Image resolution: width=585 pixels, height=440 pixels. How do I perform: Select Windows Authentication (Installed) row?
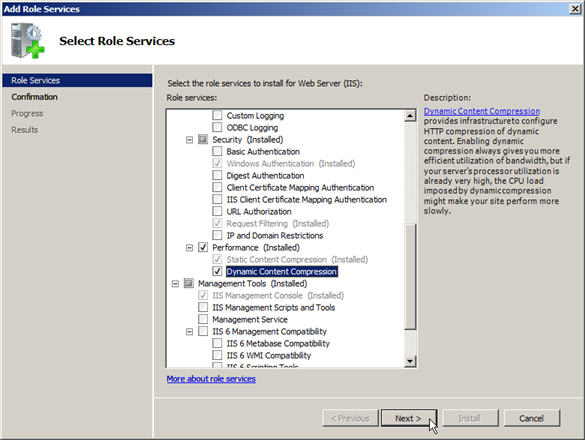coord(291,163)
